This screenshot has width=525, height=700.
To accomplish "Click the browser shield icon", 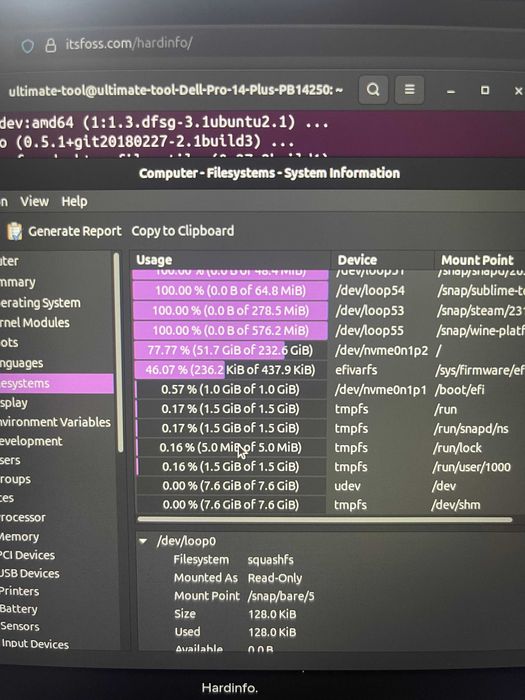I will (28, 46).
